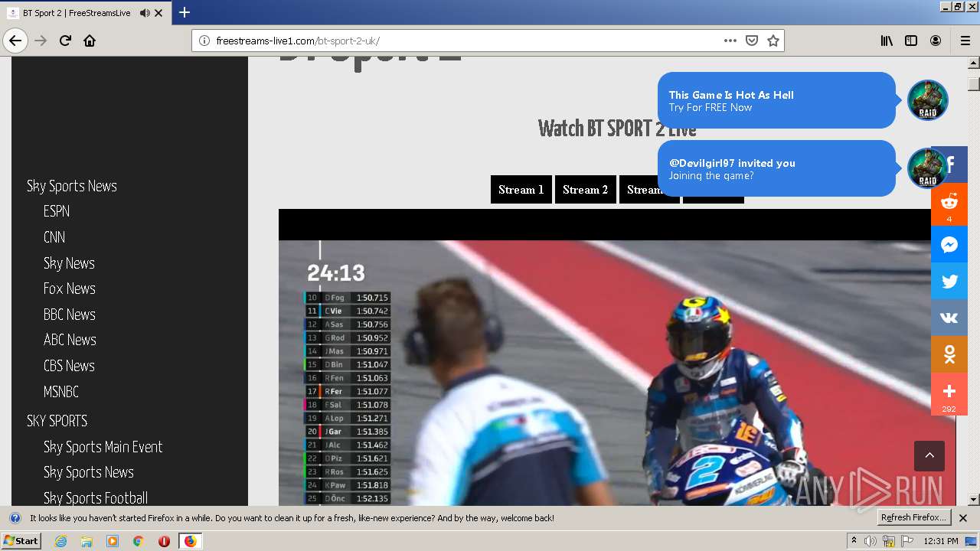Screen dimensions: 980x551
Task: Bookmark this page with the star icon
Action: coord(773,41)
